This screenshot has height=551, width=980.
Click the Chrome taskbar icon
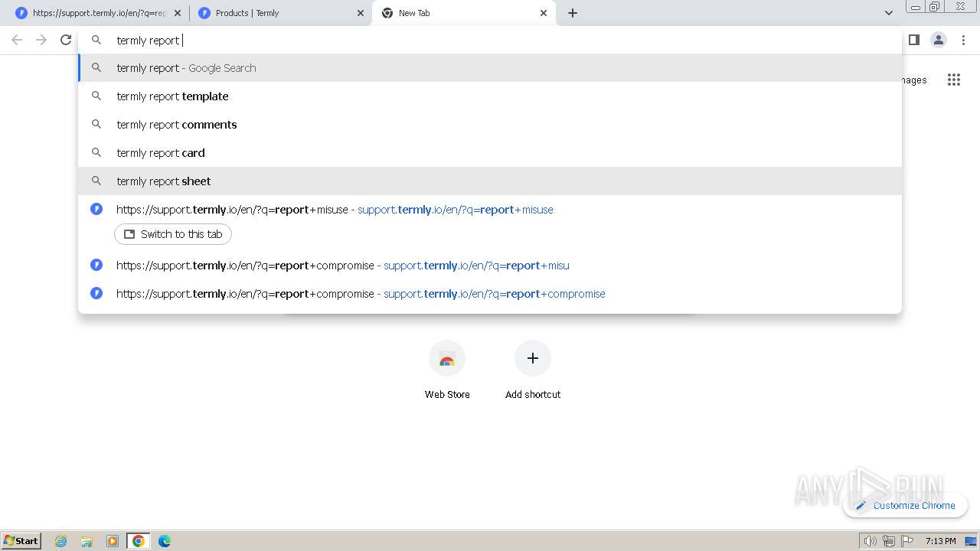[139, 541]
